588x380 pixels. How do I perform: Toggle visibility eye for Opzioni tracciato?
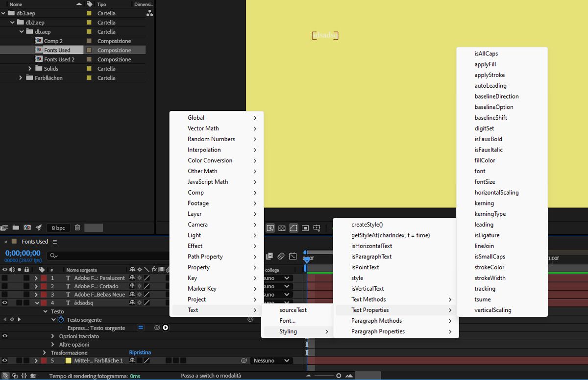[x=5, y=336]
